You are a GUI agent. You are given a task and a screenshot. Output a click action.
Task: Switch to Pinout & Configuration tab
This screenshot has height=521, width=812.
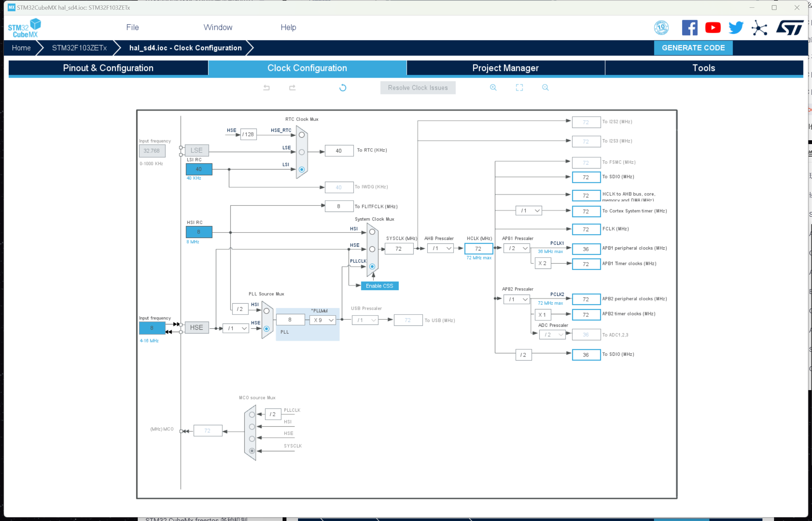coord(108,68)
